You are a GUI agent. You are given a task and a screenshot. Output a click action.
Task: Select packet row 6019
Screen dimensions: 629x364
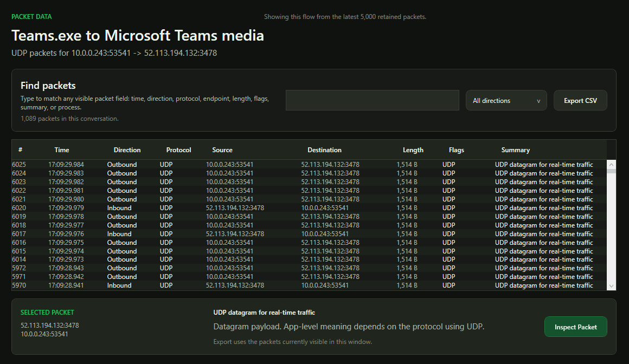[309, 217]
